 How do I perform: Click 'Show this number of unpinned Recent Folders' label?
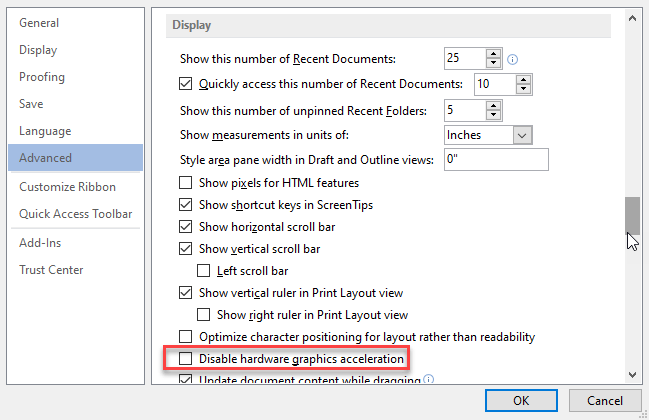[303, 111]
